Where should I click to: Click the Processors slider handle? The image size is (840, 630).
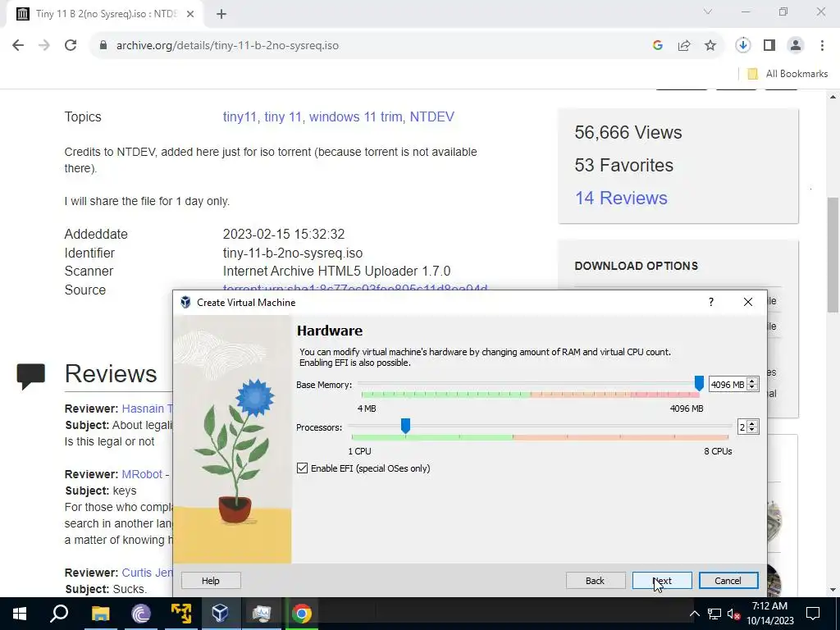(x=405, y=426)
